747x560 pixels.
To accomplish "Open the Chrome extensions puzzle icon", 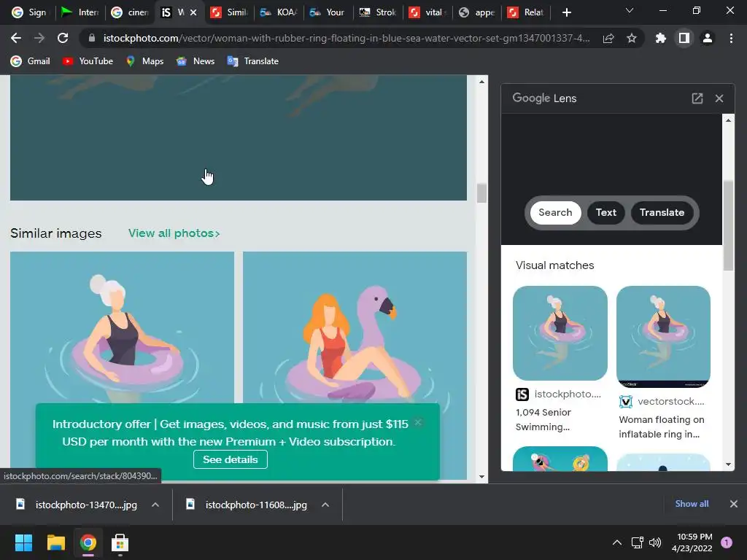I will (x=660, y=38).
